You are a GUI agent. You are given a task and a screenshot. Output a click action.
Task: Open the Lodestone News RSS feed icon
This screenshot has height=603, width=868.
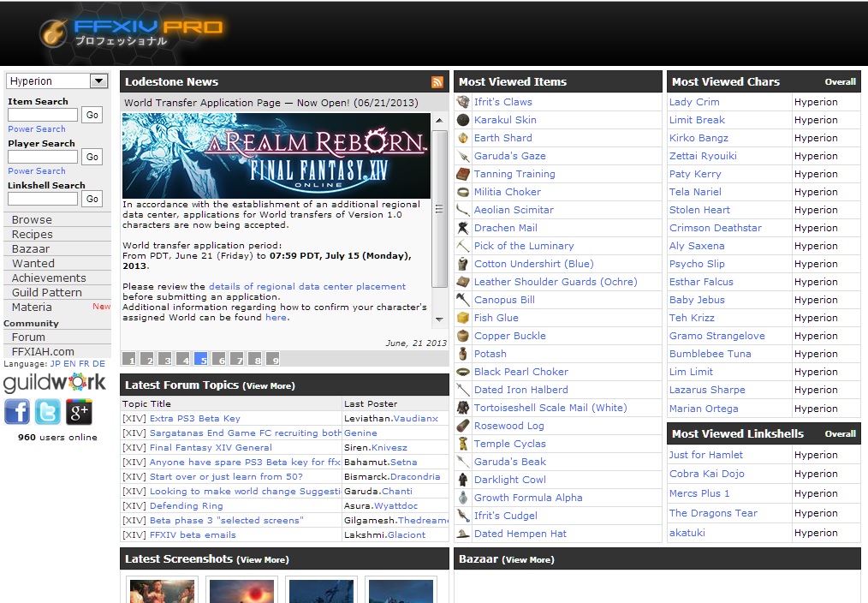click(437, 82)
